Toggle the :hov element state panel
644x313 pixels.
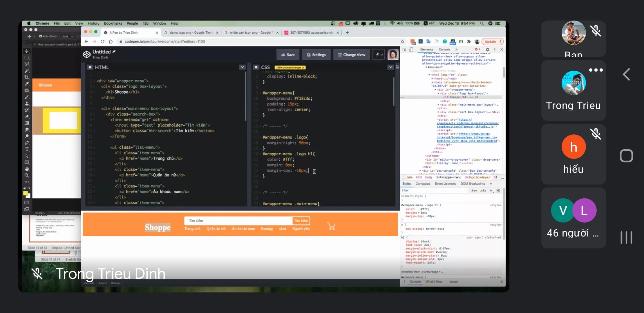pos(474,190)
